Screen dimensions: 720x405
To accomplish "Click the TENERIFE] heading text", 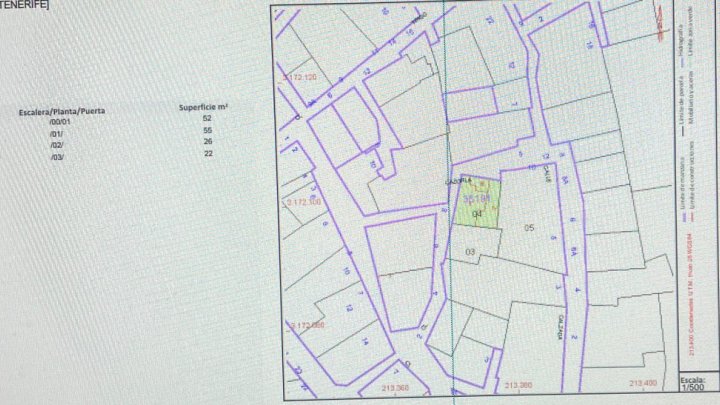I will point(24,5).
